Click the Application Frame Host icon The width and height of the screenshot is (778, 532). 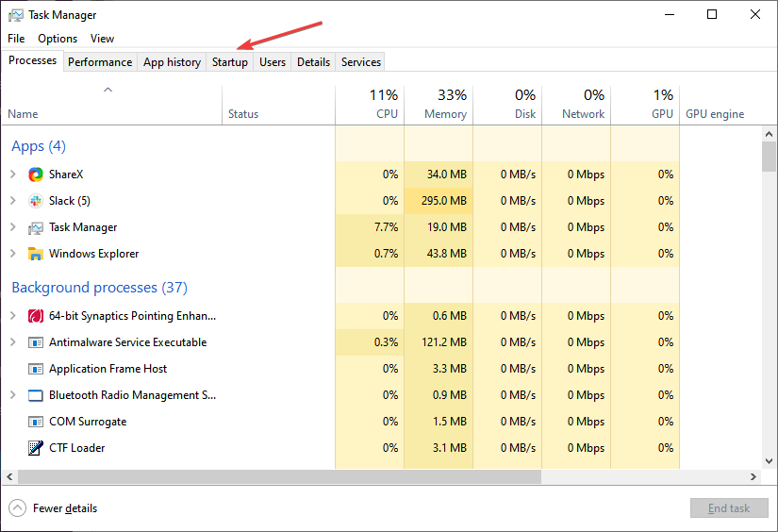click(36, 369)
